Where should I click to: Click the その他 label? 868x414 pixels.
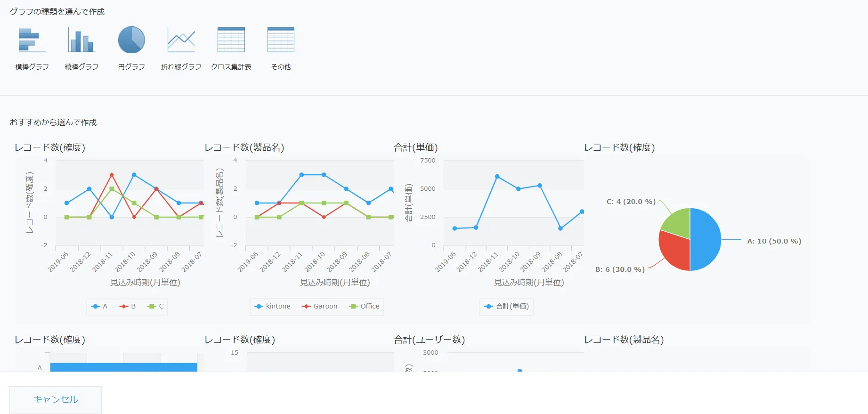pyautogui.click(x=281, y=67)
